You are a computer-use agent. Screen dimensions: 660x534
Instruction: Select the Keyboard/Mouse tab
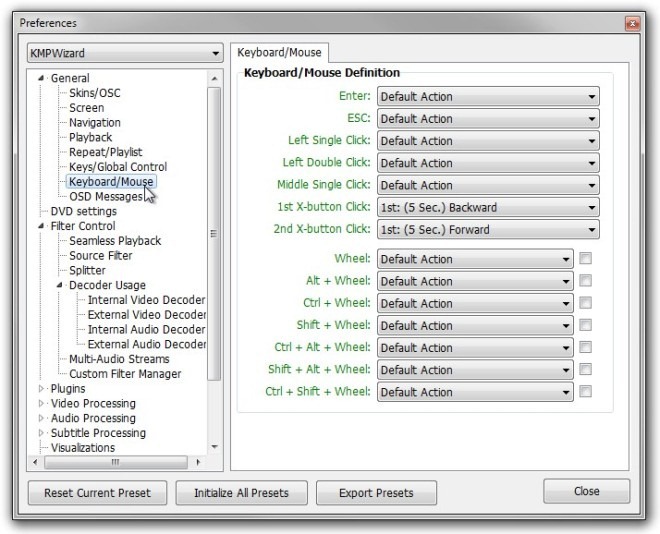277,52
